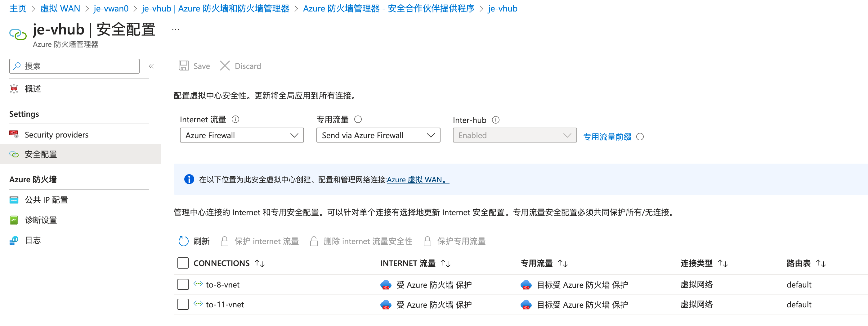This screenshot has height=326, width=868.
Task: Click to-11-vnet connection icon
Action: [198, 304]
